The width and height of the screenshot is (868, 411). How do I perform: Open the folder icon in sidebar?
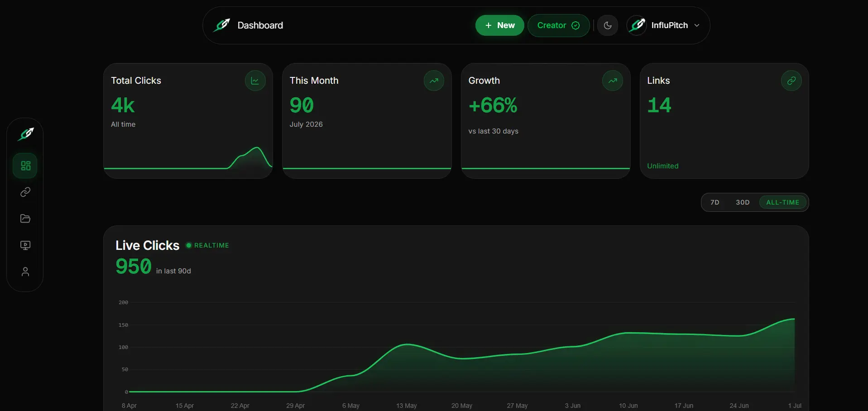pyautogui.click(x=25, y=219)
